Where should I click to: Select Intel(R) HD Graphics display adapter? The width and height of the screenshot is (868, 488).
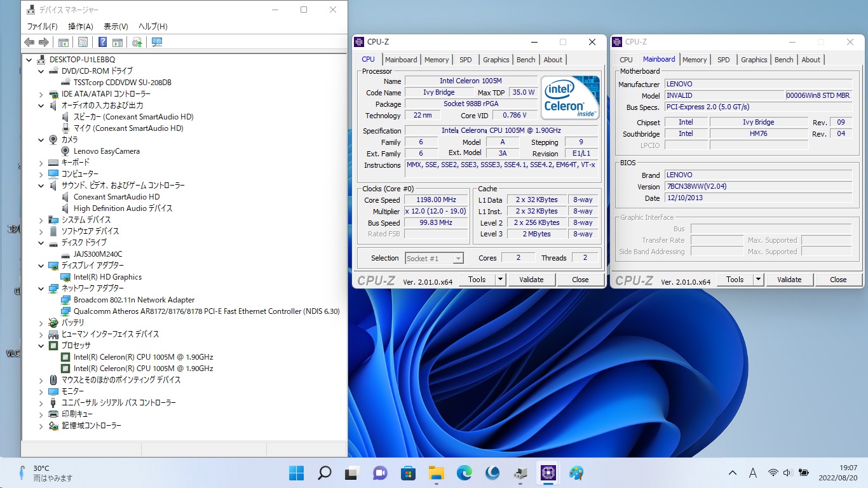coord(107,277)
